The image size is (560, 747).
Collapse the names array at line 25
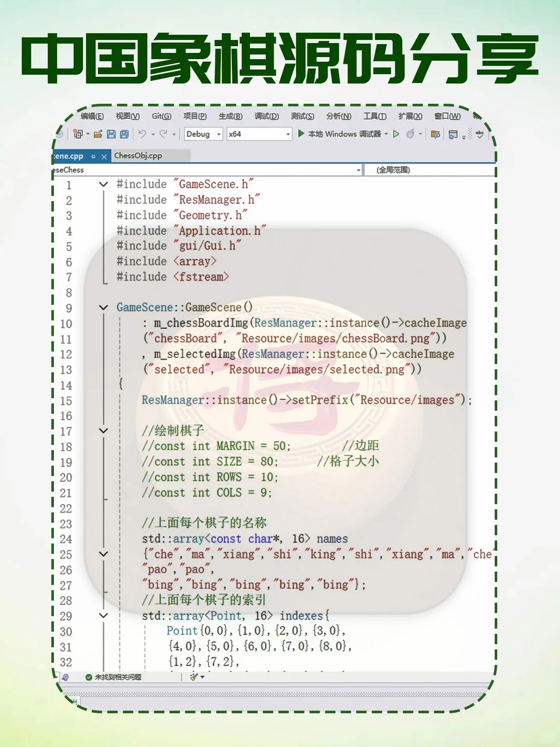[x=103, y=554]
